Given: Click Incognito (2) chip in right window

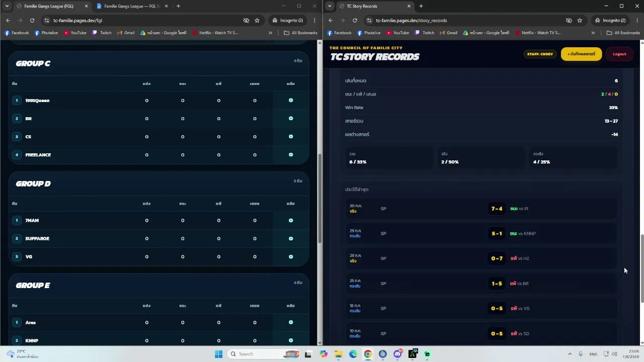Looking at the screenshot, I should point(609,21).
